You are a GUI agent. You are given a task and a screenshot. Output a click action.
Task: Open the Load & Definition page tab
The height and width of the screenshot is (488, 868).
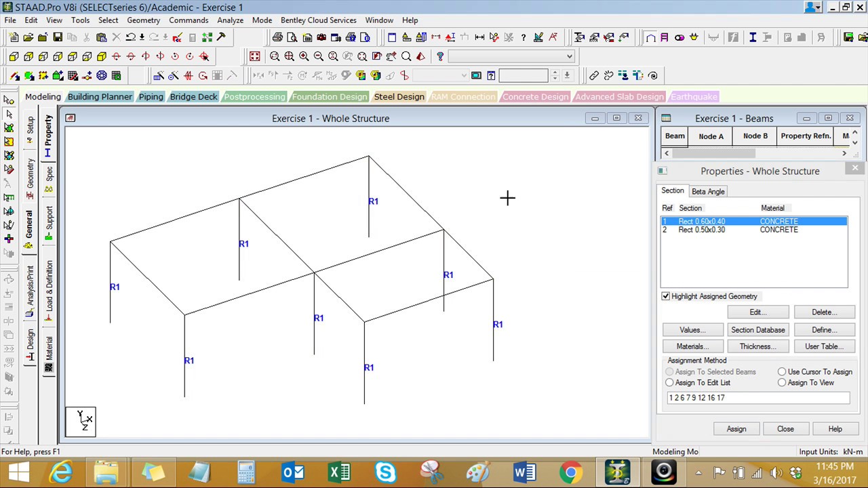pyautogui.click(x=49, y=291)
